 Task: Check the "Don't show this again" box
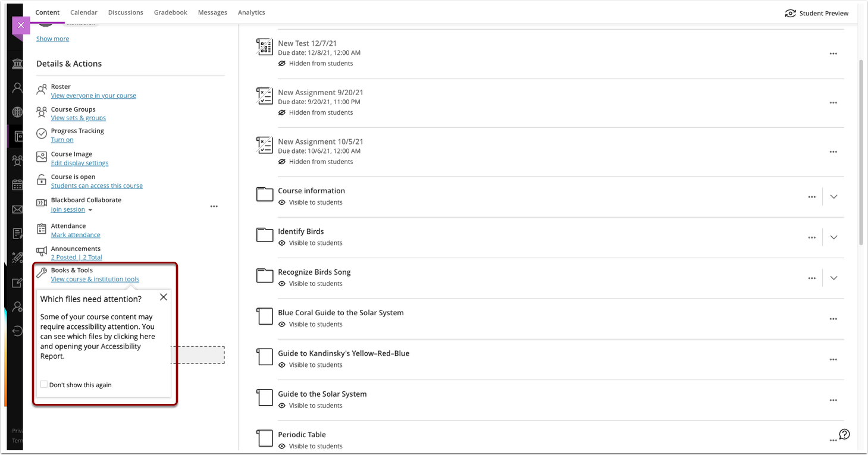[x=44, y=384]
